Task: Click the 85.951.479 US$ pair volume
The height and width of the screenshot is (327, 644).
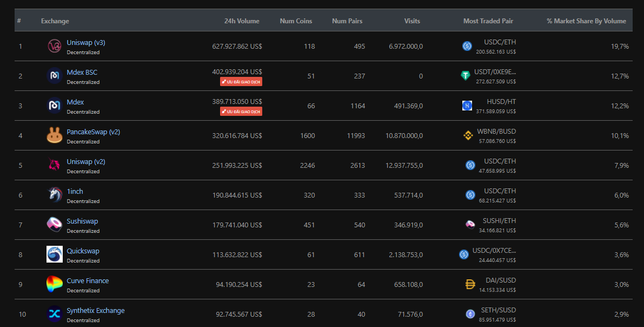Action: [497, 319]
